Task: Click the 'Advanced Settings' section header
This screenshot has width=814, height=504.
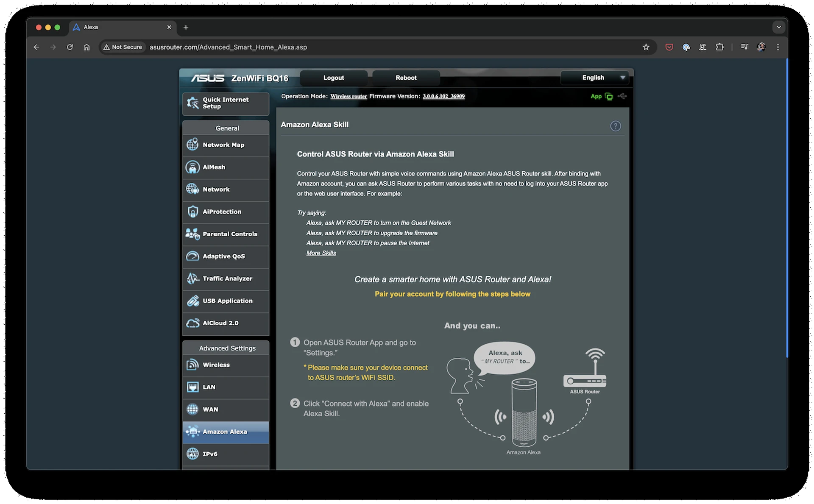Action: pos(227,348)
